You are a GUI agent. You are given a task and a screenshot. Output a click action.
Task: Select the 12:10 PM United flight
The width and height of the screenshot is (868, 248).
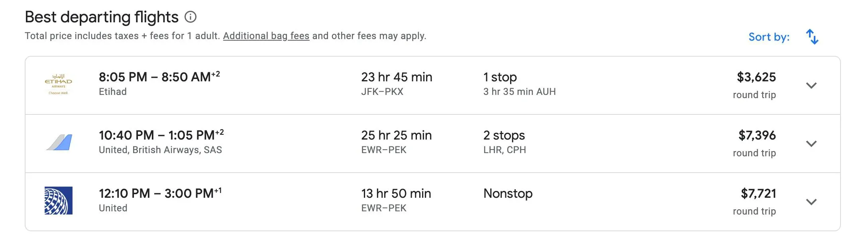coord(160,193)
